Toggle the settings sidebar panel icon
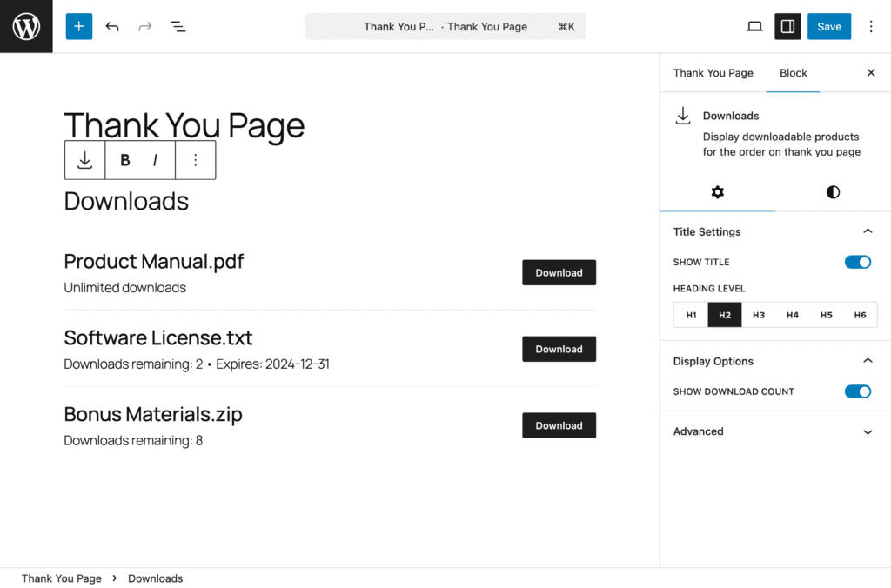Image resolution: width=891 pixels, height=588 pixels. [x=787, y=26]
